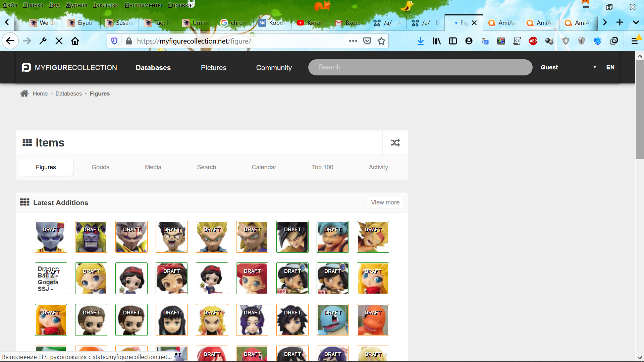This screenshot has height=362, width=644.
Task: Click tracking protection shield icon
Action: [x=114, y=41]
